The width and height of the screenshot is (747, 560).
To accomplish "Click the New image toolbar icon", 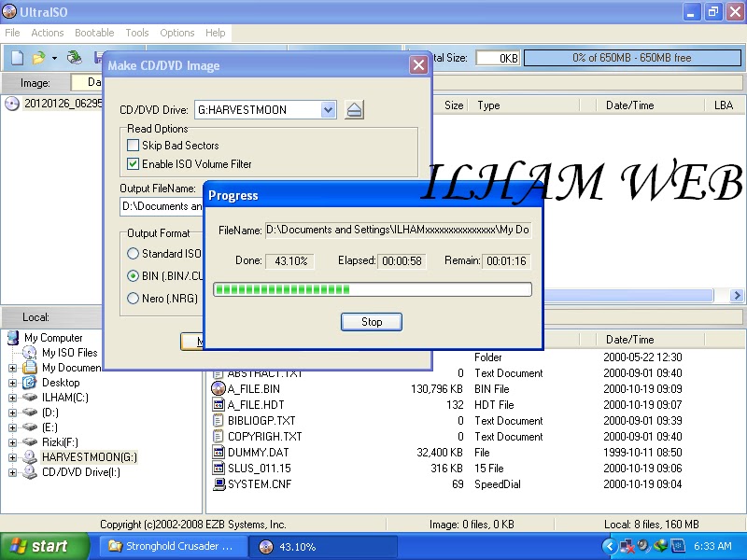I will (17, 58).
